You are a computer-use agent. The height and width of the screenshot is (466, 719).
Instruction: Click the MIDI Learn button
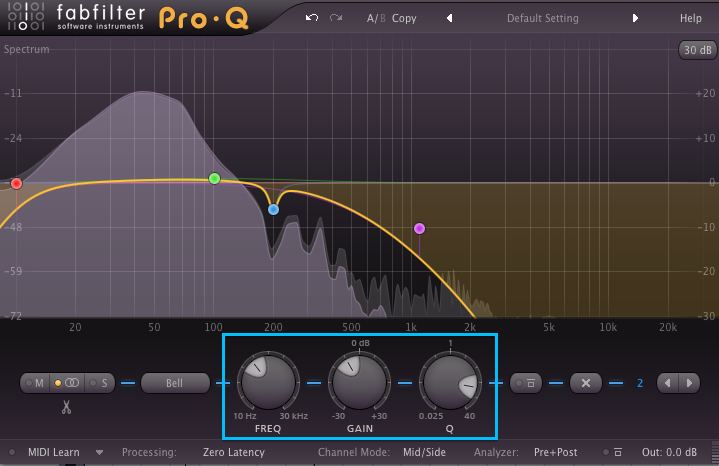54,452
